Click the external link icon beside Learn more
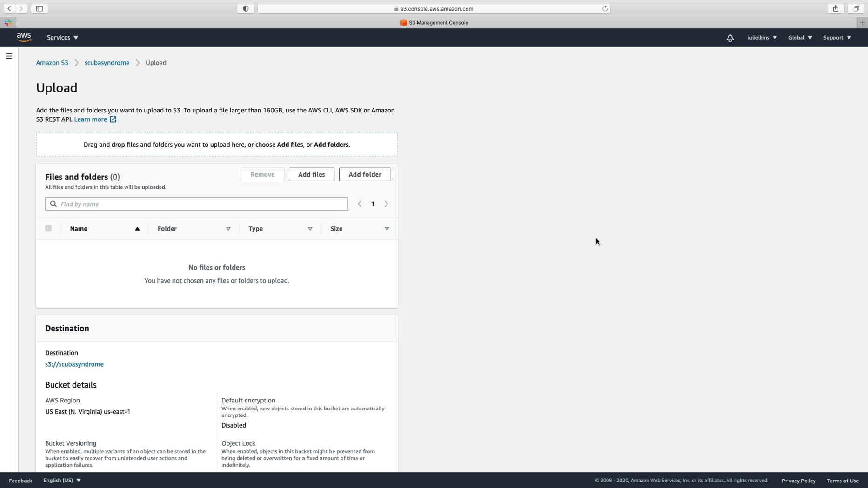868x488 pixels. point(113,119)
